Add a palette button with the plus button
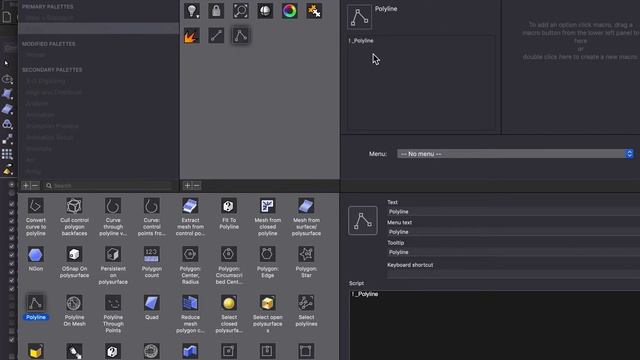Screen dimensions: 640x360 (x=187, y=186)
